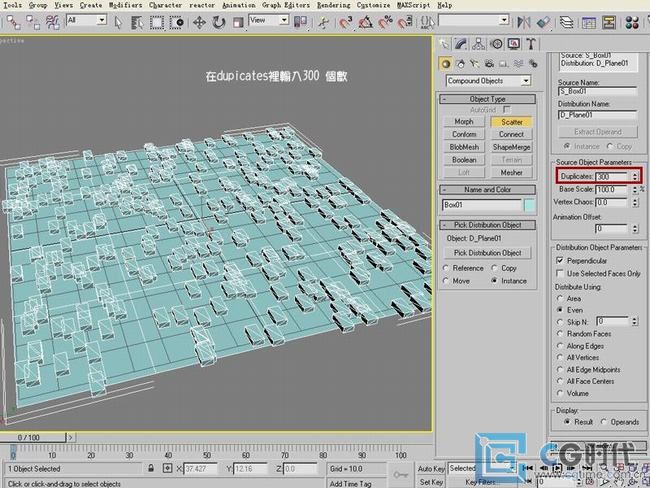Screen dimensions: 650x488
Task: Click the ShapeMerge button
Action: click(512, 147)
